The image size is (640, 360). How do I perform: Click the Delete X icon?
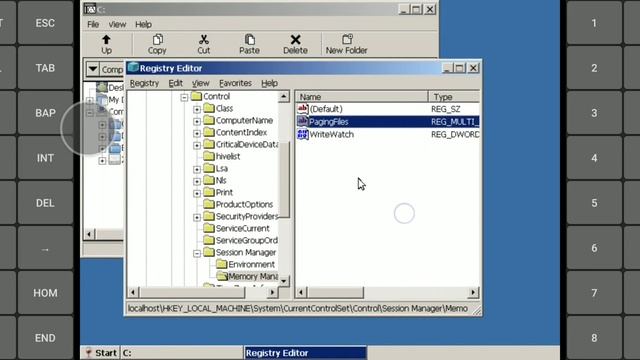(296, 40)
